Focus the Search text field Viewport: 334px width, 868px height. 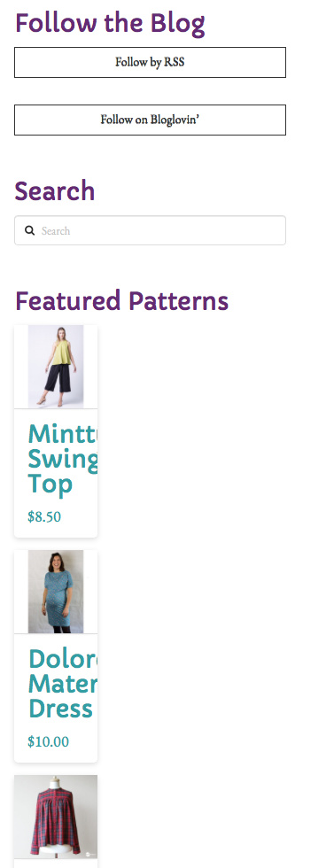150,230
